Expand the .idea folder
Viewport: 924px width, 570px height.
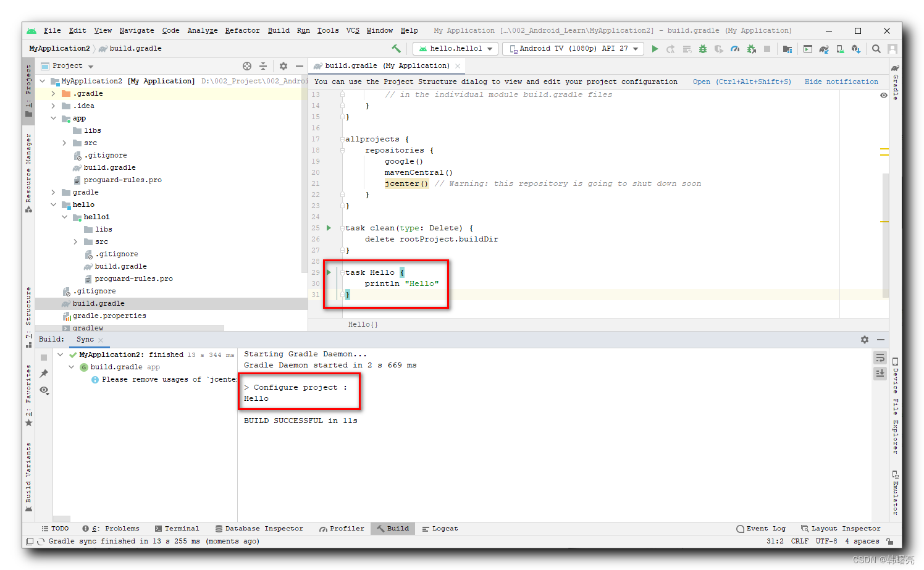(53, 106)
